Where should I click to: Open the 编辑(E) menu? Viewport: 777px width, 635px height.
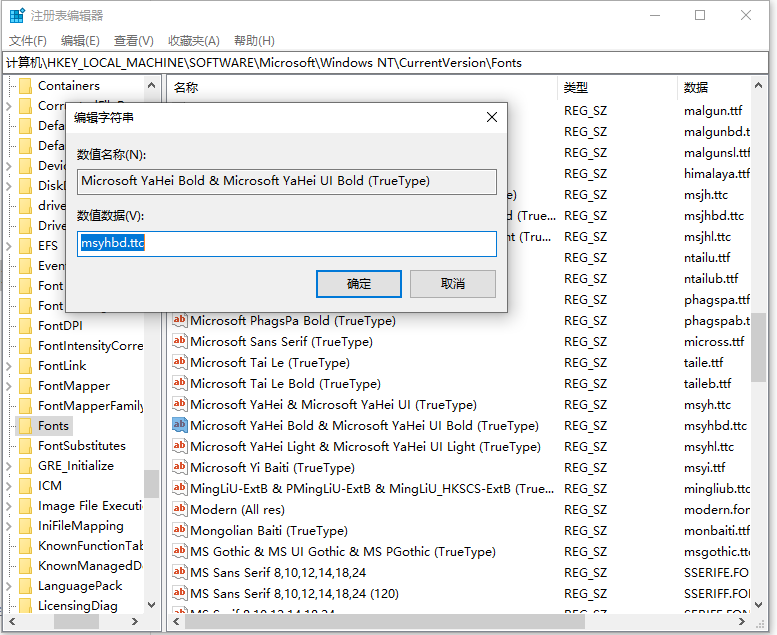point(80,41)
